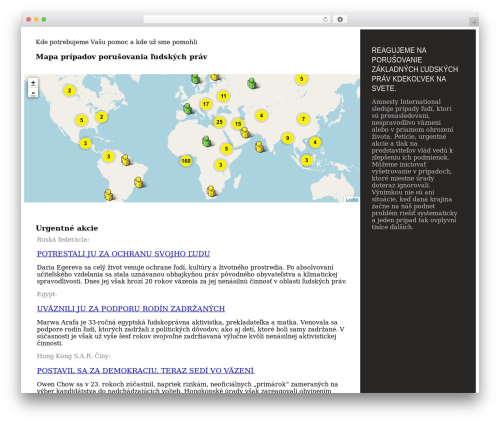Viewport: 500px width, 423px height.
Task: Select cluster marker 5 over the western United States
Action: (x=81, y=120)
